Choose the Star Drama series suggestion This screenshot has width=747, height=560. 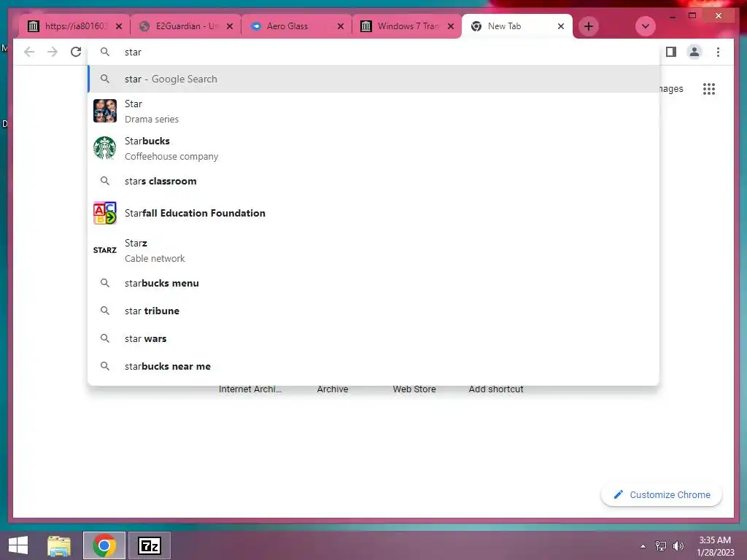[374, 111]
